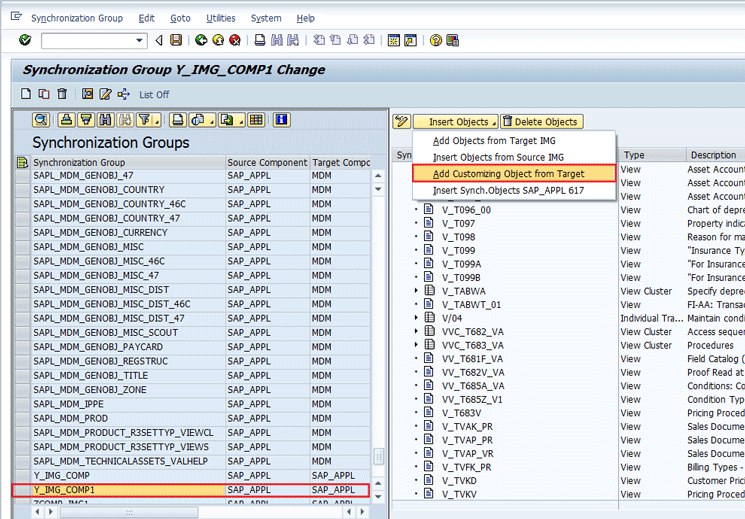Open the Insert Objects dropdown button
The width and height of the screenshot is (745, 519).
[x=459, y=122]
